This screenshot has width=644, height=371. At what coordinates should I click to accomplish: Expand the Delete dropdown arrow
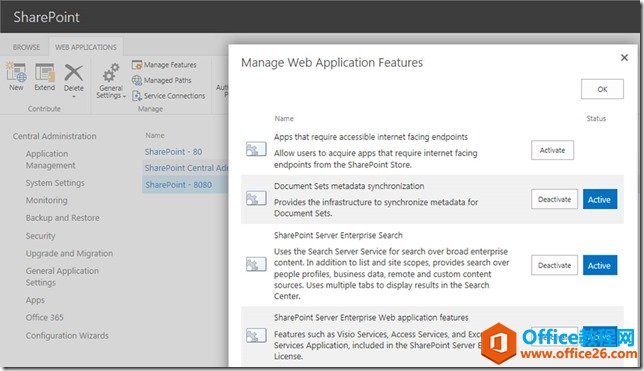(x=74, y=97)
